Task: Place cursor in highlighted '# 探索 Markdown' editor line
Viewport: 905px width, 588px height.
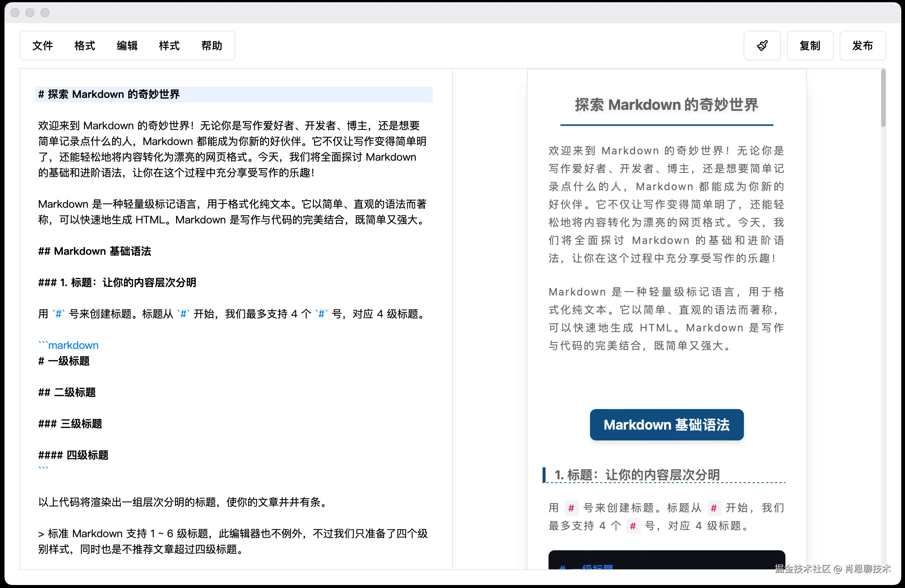Action: pos(109,94)
